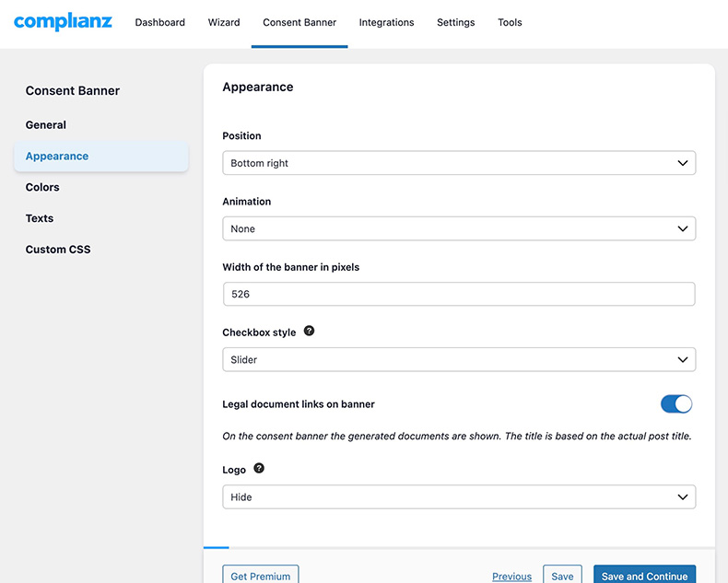728x583 pixels.
Task: Open the Logo dropdown
Action: (x=459, y=496)
